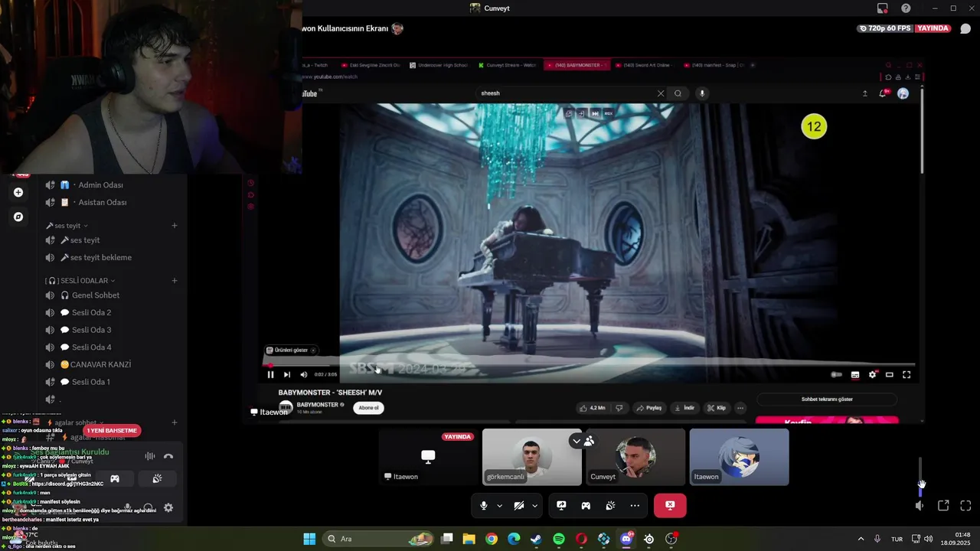Viewport: 980px width, 551px height.
Task: Click Abone ol subscribe button
Action: pyautogui.click(x=368, y=408)
